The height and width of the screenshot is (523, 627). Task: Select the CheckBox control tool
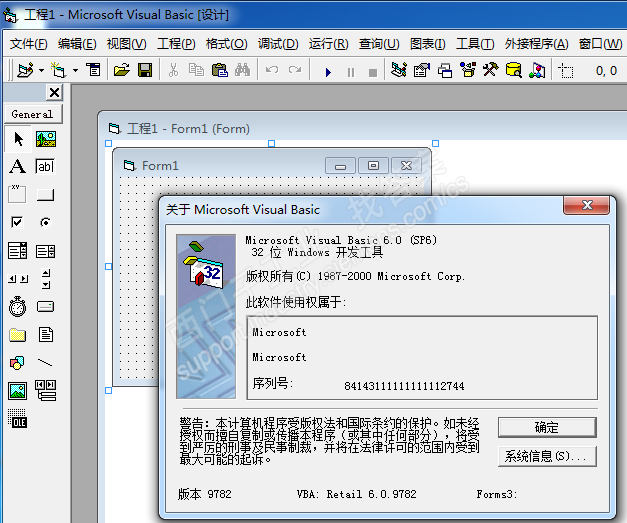click(x=17, y=222)
